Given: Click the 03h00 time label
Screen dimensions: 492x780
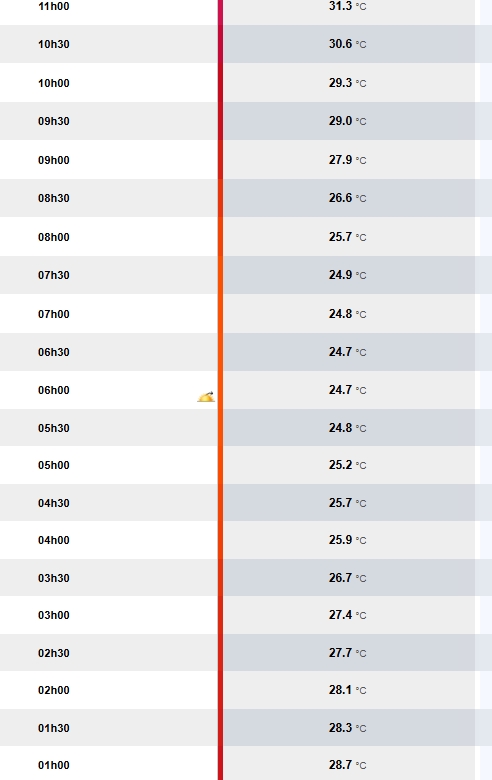Looking at the screenshot, I should [x=54, y=616].
